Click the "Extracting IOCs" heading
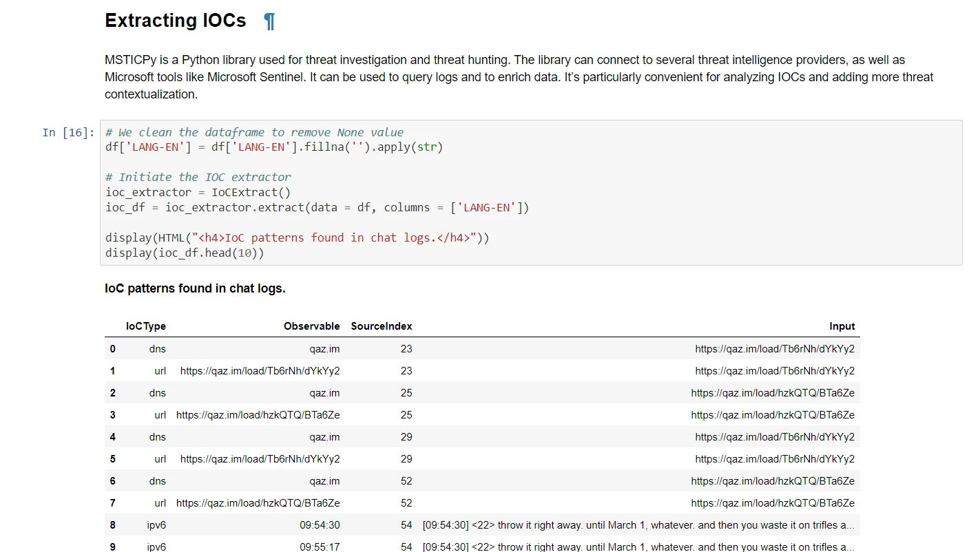980x552 pixels. [176, 21]
